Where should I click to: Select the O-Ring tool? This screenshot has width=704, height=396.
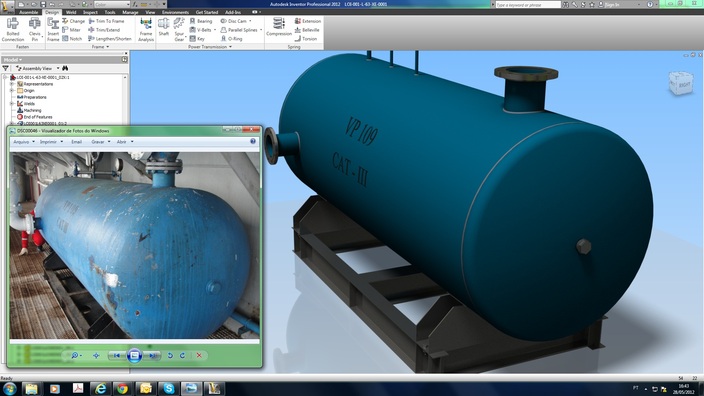(x=231, y=39)
